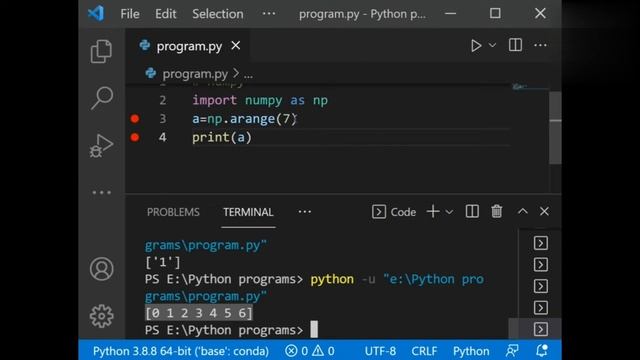Open Run and Debug view
The height and width of the screenshot is (360, 640).
(x=101, y=146)
